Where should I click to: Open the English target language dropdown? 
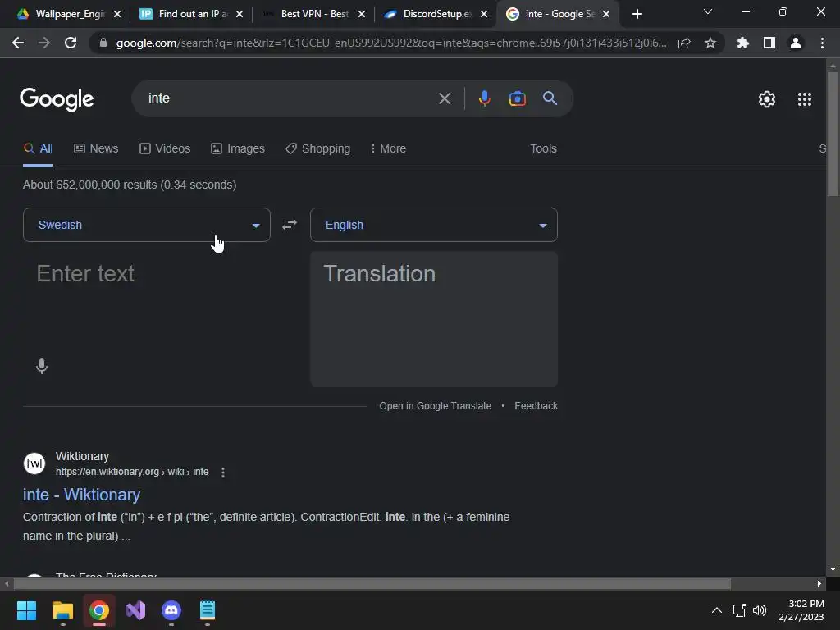tap(433, 225)
